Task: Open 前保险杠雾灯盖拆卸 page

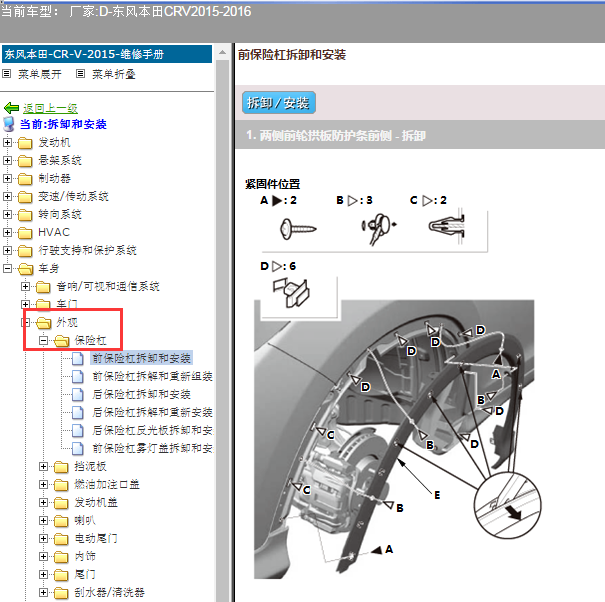Action: click(x=152, y=448)
